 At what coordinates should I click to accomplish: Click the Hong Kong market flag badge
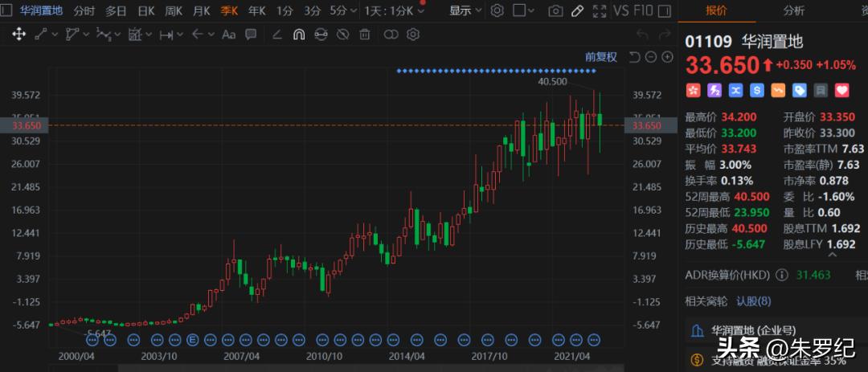pos(693,90)
